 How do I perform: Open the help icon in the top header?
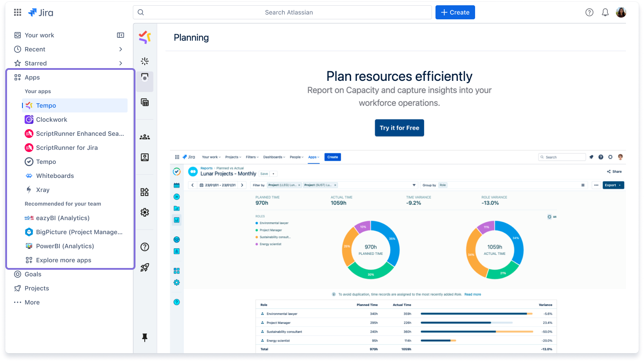(589, 12)
